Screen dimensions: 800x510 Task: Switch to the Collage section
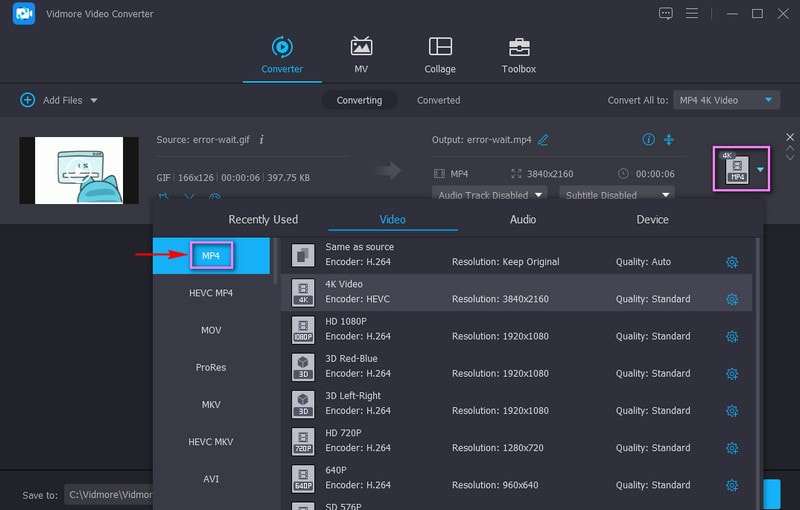[x=439, y=55]
